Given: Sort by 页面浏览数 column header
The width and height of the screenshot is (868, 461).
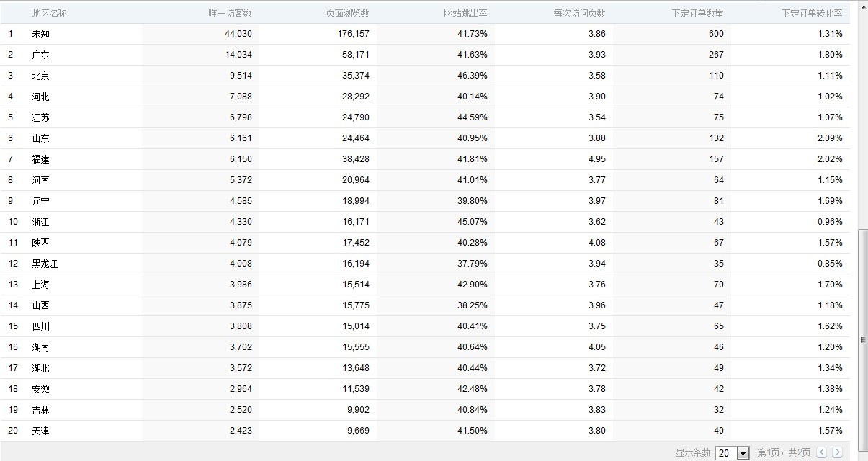Looking at the screenshot, I should point(347,13).
